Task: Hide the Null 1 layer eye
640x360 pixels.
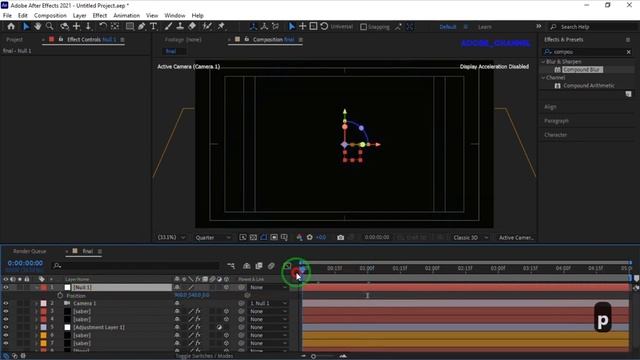Action: pos(6,287)
